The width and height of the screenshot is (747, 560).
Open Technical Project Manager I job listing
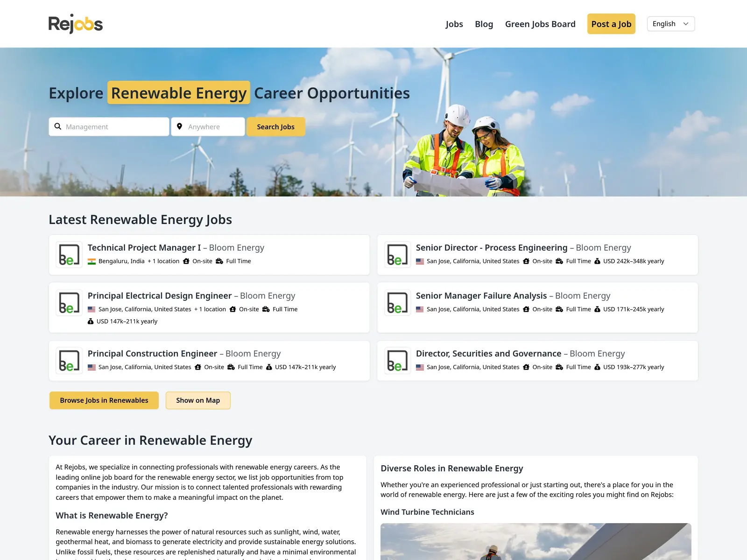click(x=144, y=248)
